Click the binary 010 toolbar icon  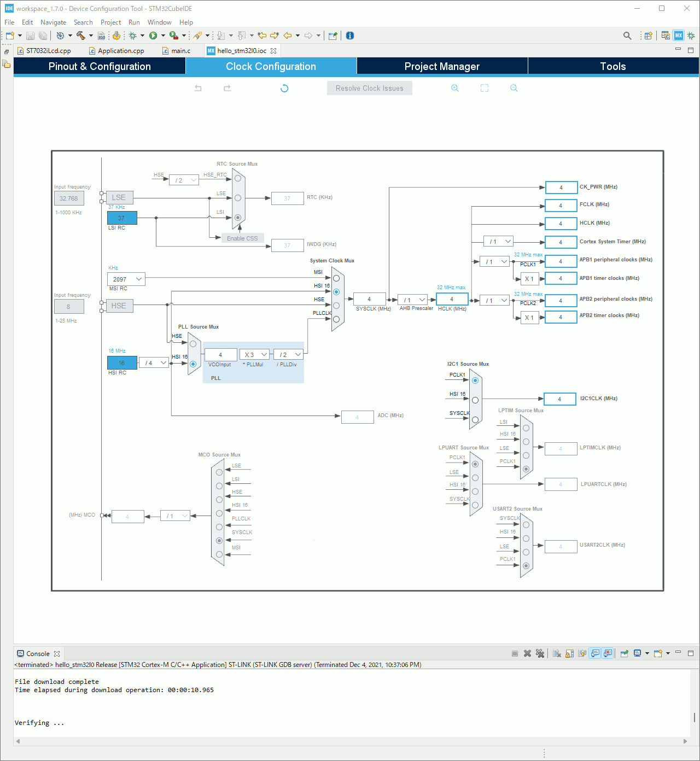101,36
